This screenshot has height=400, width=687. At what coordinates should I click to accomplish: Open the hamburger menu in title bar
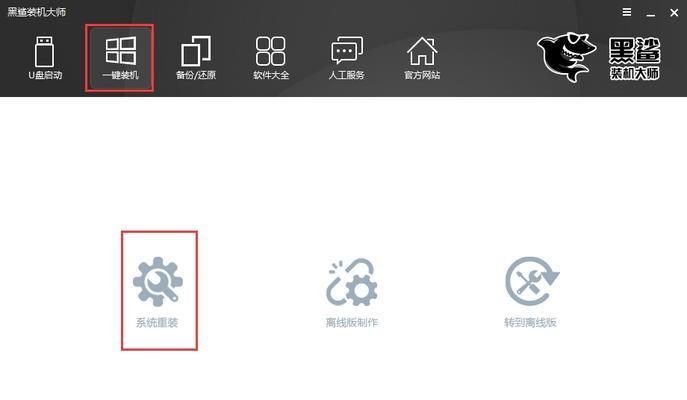627,12
